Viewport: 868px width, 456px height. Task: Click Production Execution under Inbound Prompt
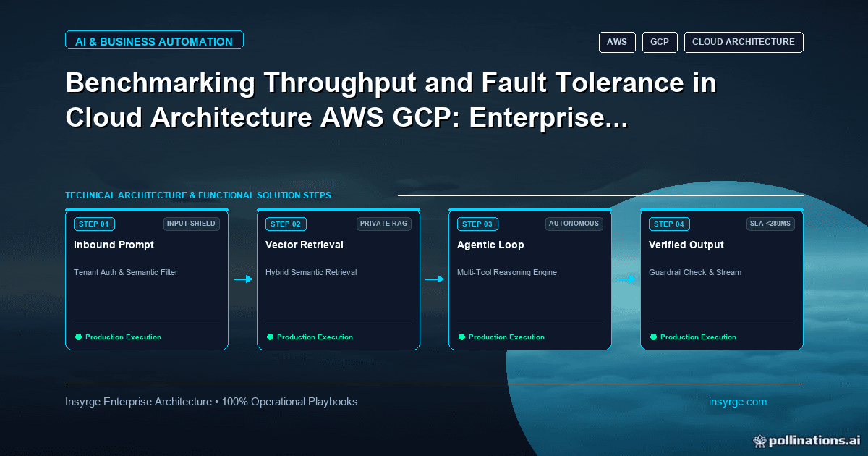pos(123,337)
